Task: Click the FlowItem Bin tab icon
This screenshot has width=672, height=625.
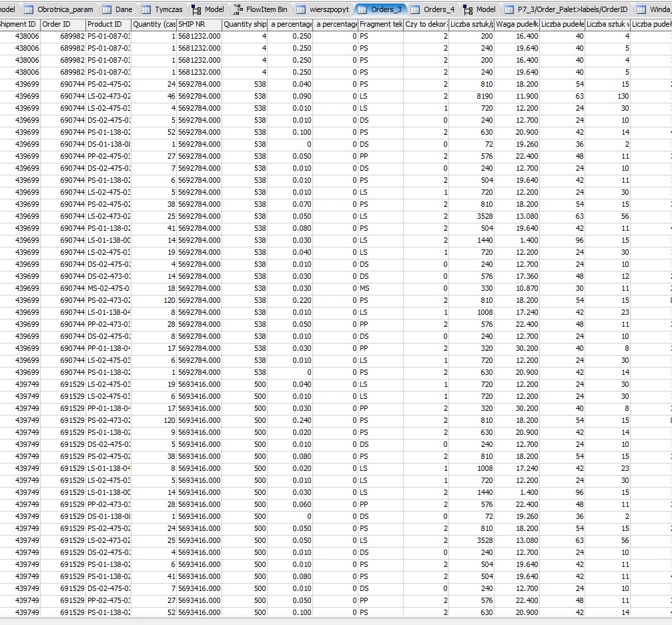Action: tap(238, 9)
